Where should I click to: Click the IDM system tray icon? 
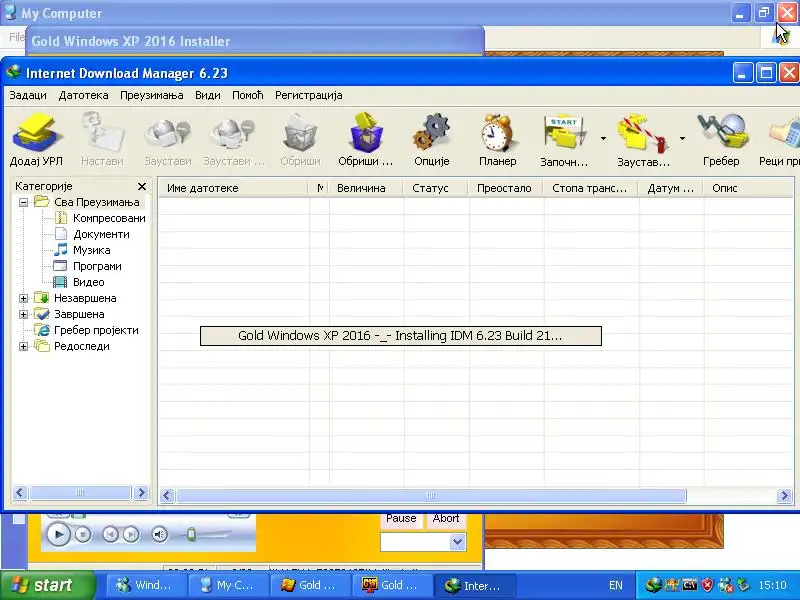point(654,585)
